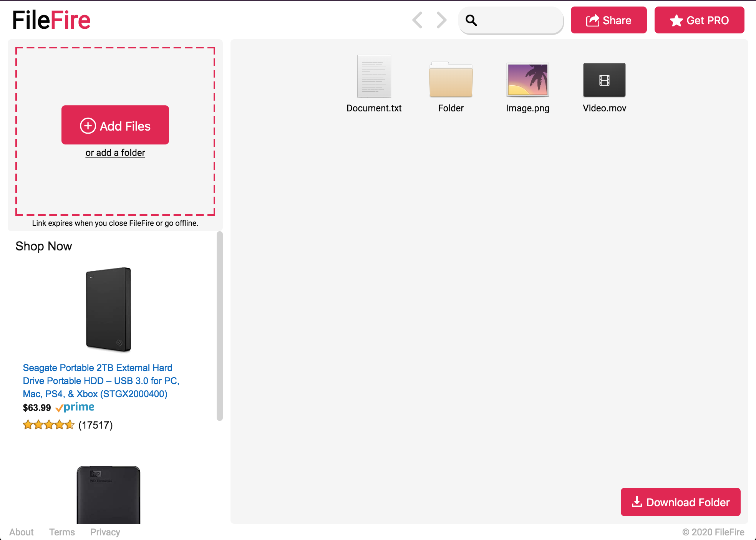This screenshot has width=756, height=540.
Task: Open the Privacy footer link
Action: 105,532
